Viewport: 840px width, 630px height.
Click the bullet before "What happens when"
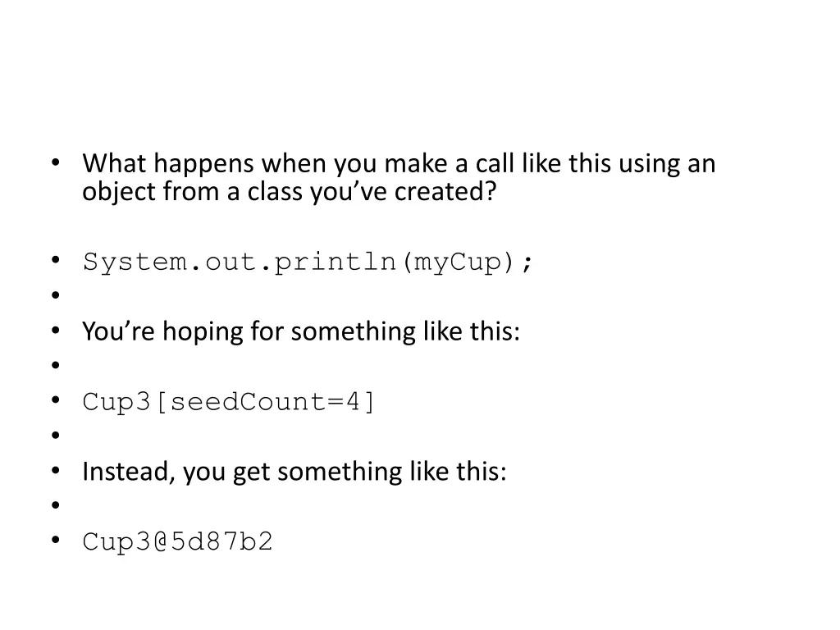point(56,162)
